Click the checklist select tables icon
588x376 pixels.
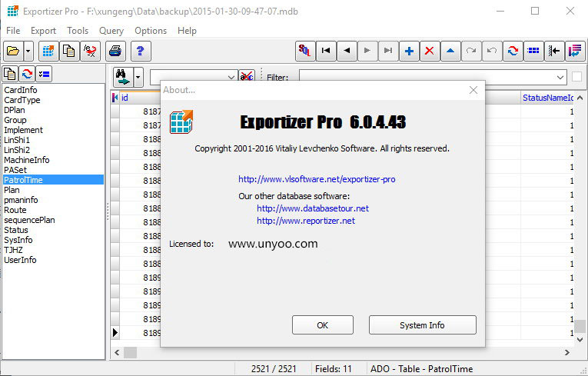44,74
